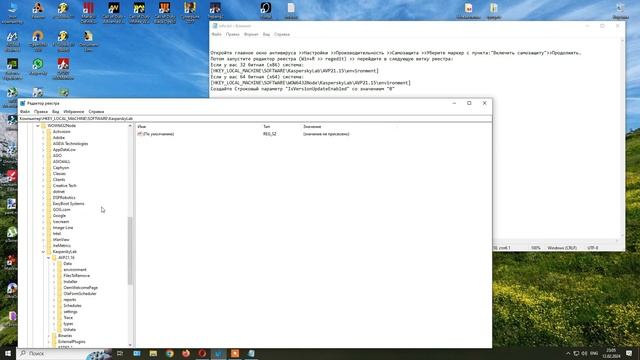Image resolution: width=640 pixels, height=360 pixels.
Task: Open File Explorer from the taskbar
Action: click(x=153, y=353)
